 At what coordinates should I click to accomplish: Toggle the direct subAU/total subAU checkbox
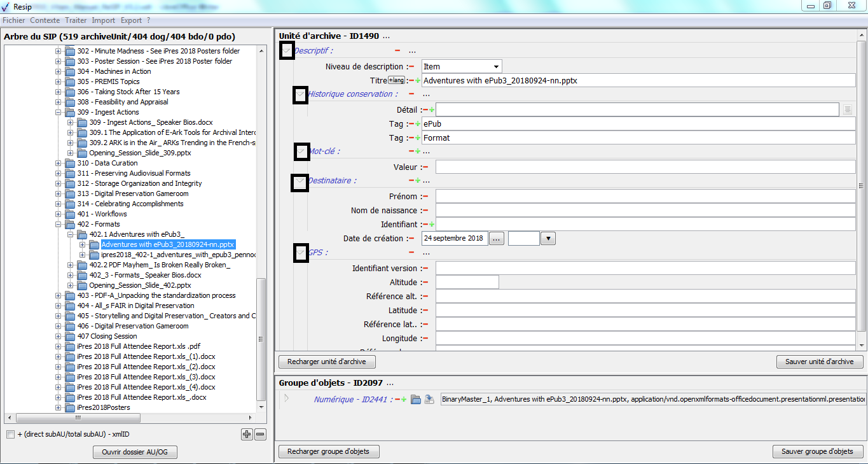click(10, 435)
